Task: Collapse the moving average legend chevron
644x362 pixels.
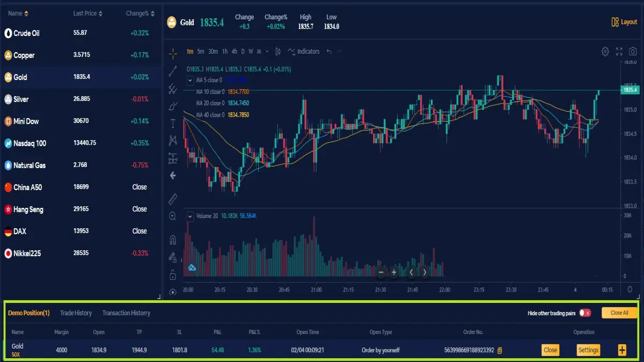Action: tap(190, 81)
